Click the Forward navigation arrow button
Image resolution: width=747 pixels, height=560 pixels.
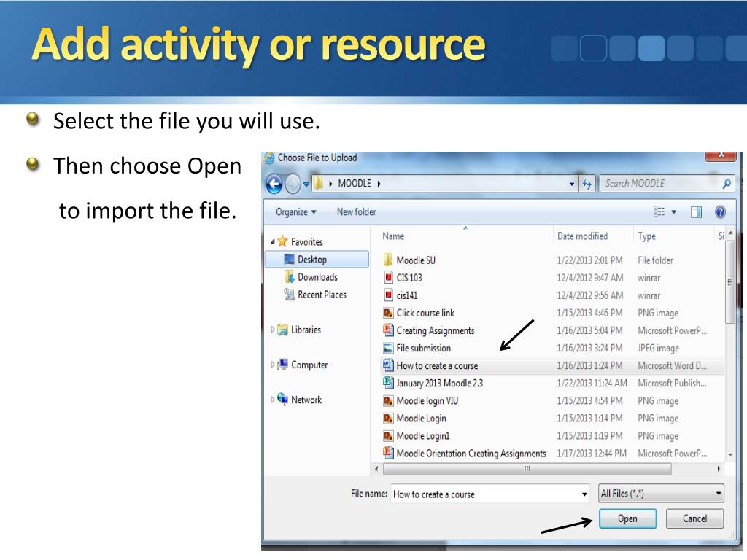293,184
